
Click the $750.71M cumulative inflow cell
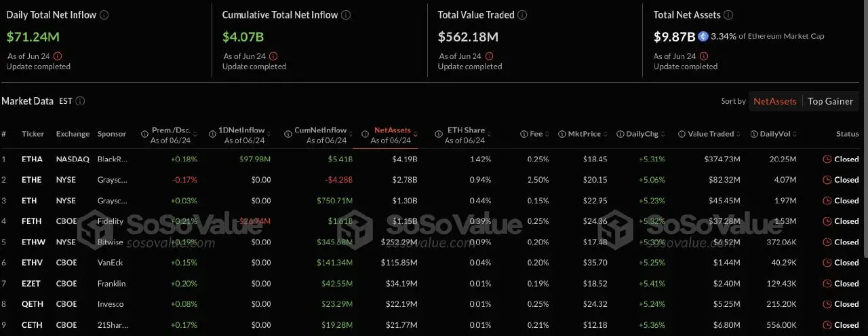pos(335,201)
